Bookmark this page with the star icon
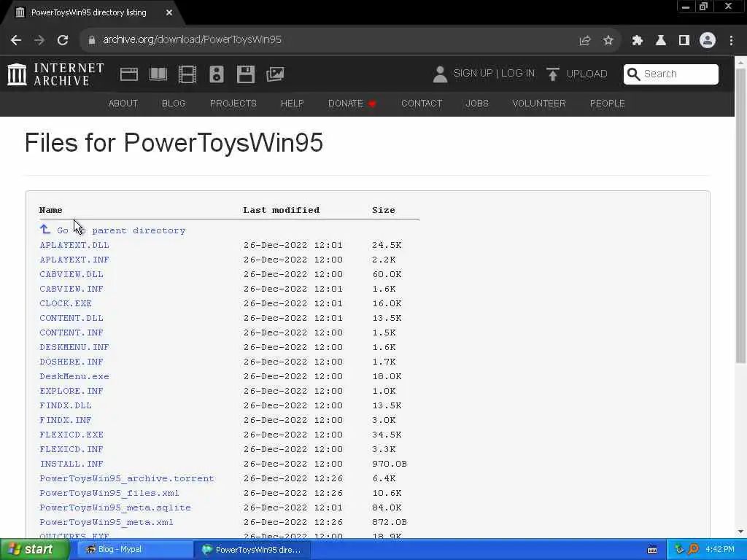This screenshot has width=747, height=560. point(608,41)
